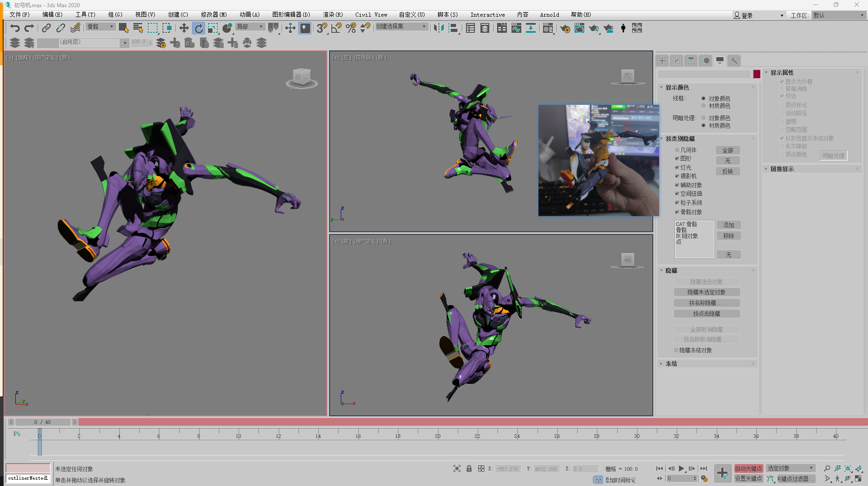The width and height of the screenshot is (868, 486).
Task: Open the 骨骼 selection filter dropdown
Action: [100, 27]
